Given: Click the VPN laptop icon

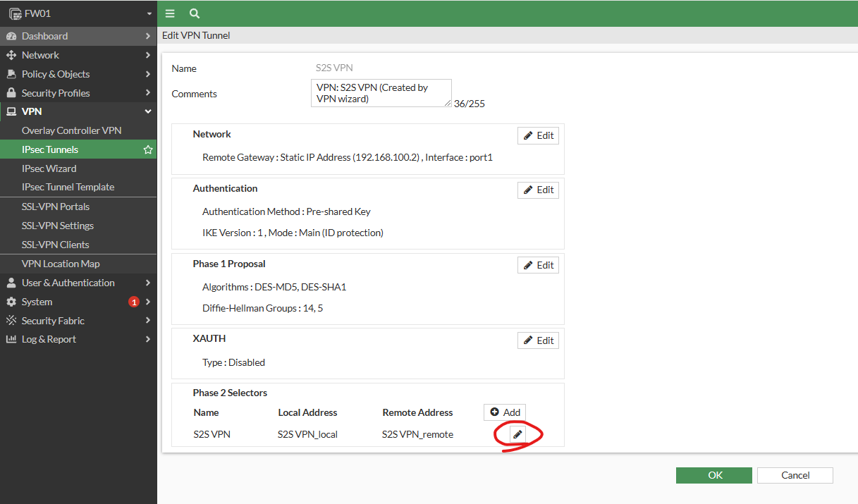Looking at the screenshot, I should 11,111.
